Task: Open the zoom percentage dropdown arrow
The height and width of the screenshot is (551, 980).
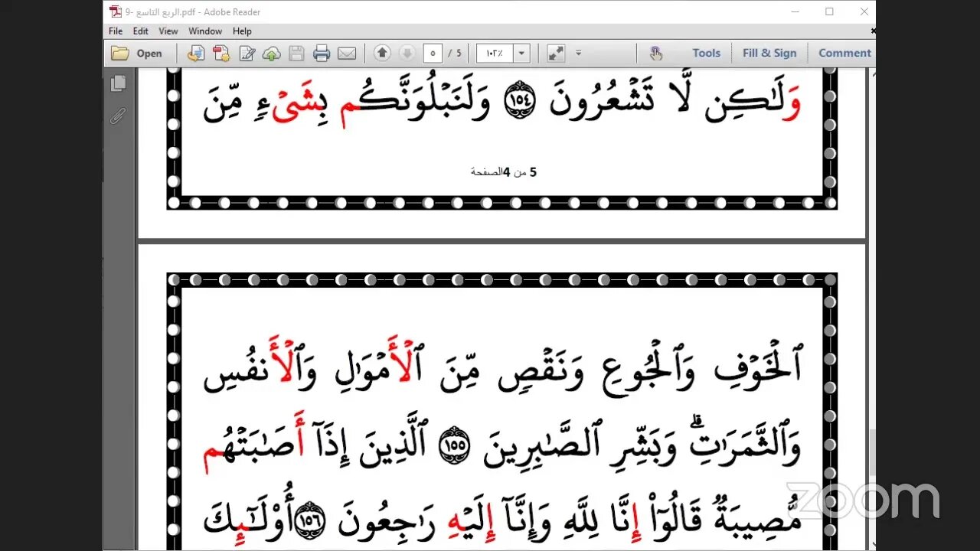Action: 521,53
